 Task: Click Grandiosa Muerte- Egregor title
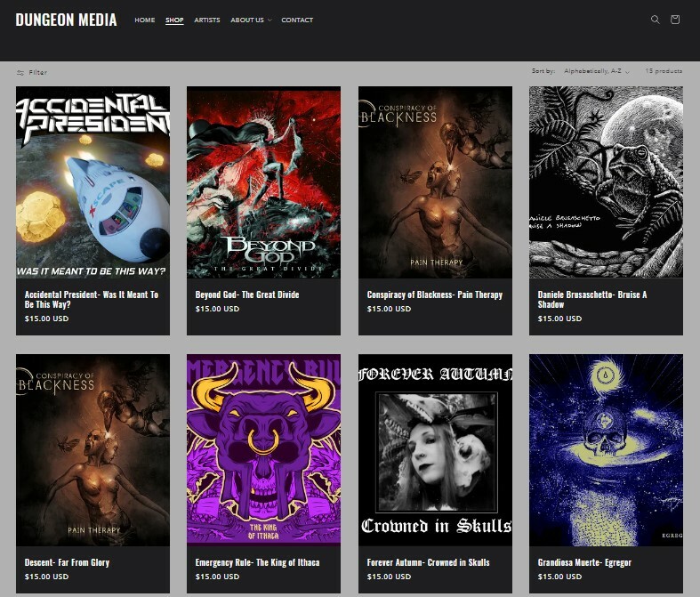(x=584, y=562)
